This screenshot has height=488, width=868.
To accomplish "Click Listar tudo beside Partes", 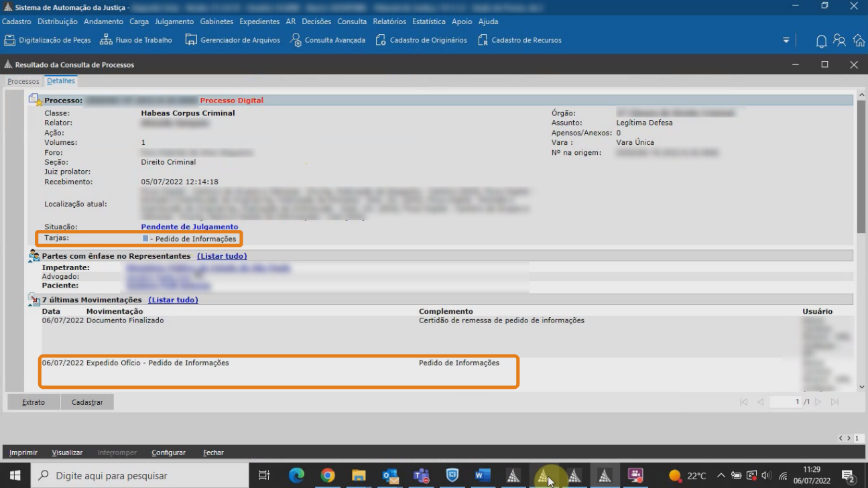I will tap(222, 256).
